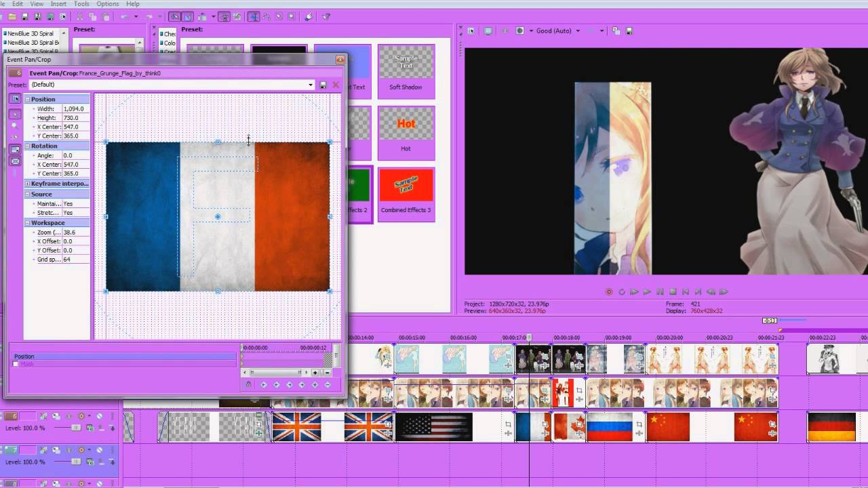Save the project using toolbar Save icon

[25, 16]
